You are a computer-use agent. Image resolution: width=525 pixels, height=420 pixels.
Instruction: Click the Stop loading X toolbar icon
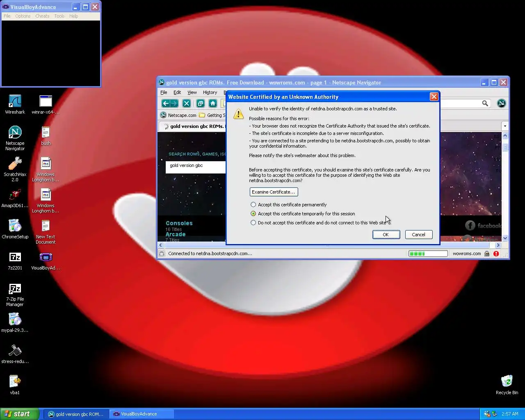point(187,103)
